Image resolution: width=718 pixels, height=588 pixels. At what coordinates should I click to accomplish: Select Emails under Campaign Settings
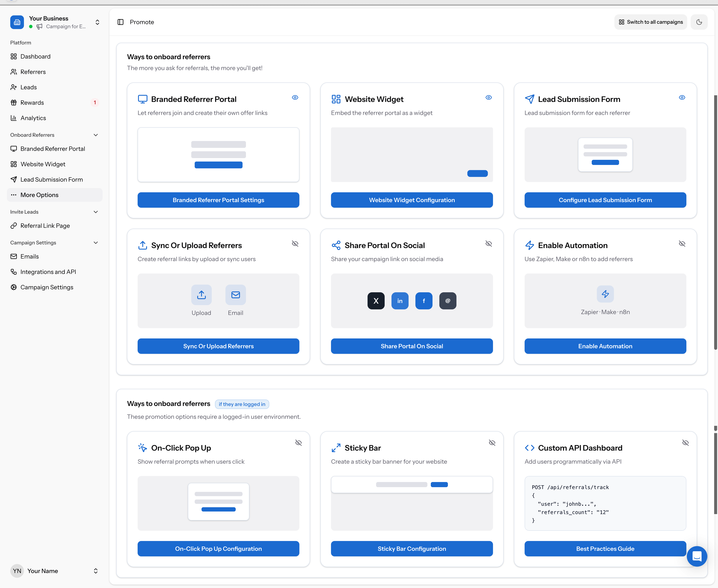(x=30, y=256)
